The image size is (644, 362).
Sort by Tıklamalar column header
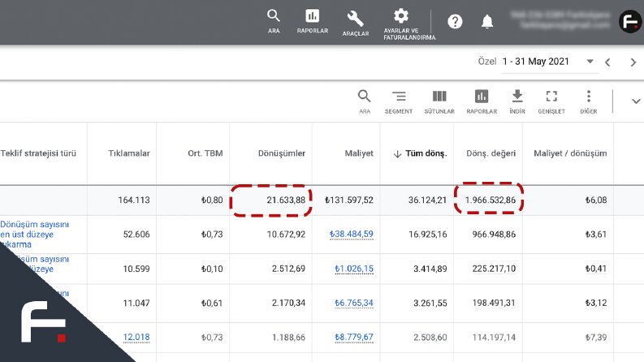click(129, 153)
